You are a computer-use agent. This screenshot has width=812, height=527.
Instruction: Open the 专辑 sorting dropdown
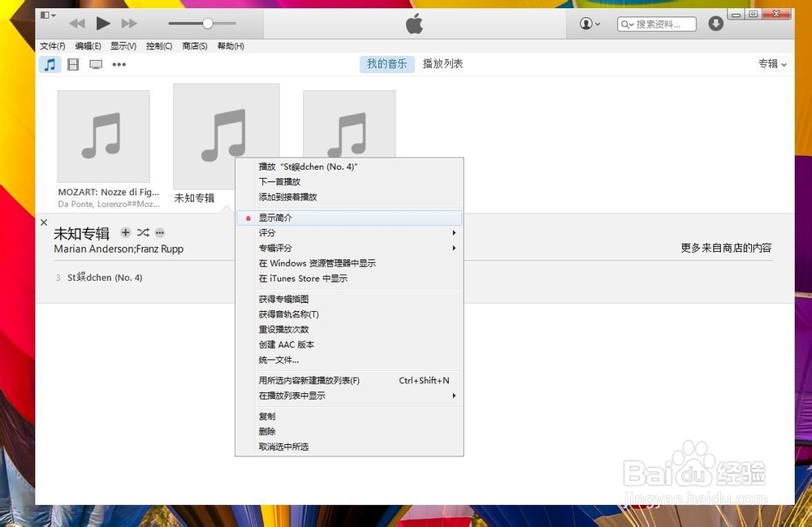click(x=771, y=63)
